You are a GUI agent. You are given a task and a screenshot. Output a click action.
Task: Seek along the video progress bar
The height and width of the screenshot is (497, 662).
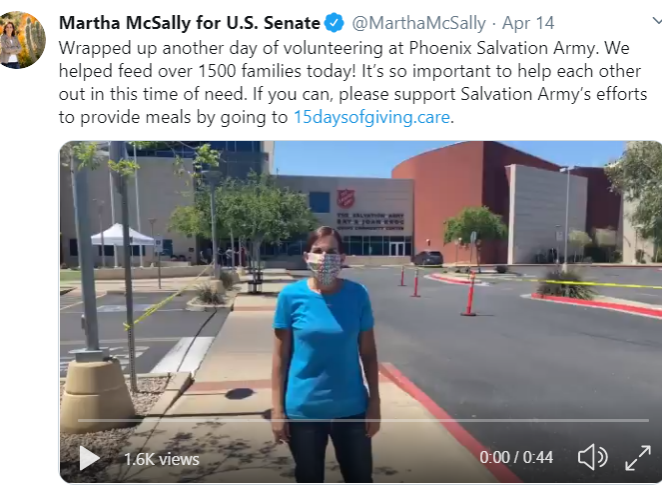(x=363, y=421)
